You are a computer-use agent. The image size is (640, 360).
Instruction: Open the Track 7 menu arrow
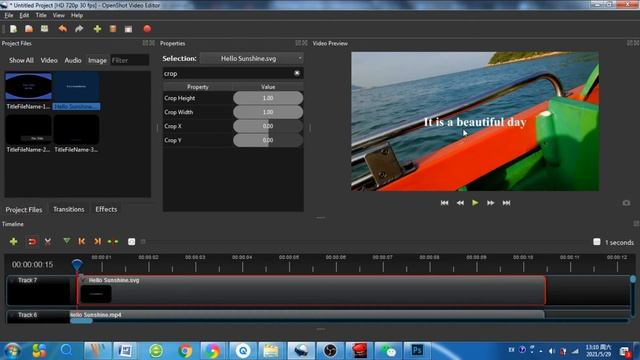(x=12, y=280)
